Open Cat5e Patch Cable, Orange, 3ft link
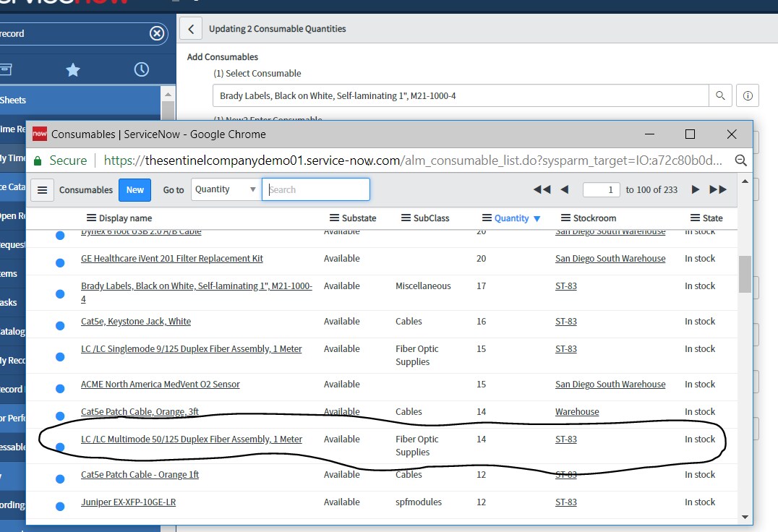The height and width of the screenshot is (532, 778). coord(140,411)
